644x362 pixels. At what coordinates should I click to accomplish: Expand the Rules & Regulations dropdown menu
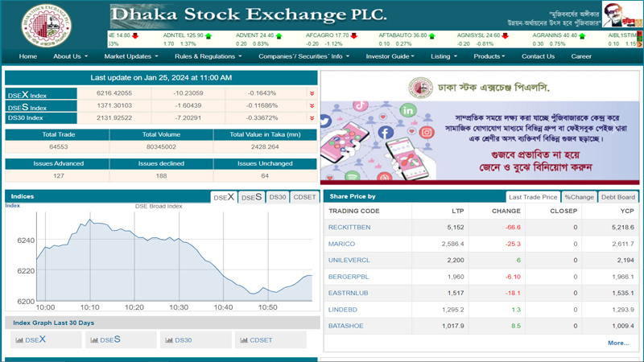click(208, 56)
